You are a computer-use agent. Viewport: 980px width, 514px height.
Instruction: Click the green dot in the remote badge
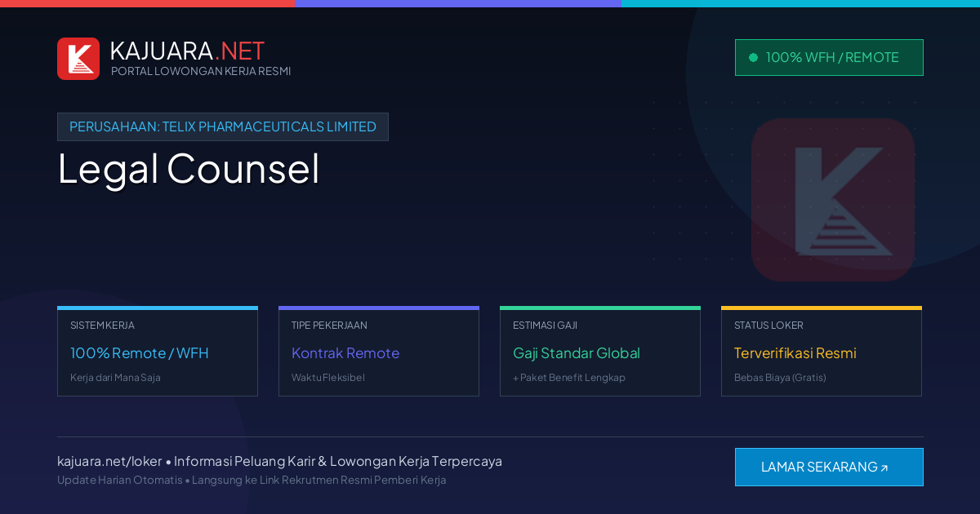pos(753,57)
